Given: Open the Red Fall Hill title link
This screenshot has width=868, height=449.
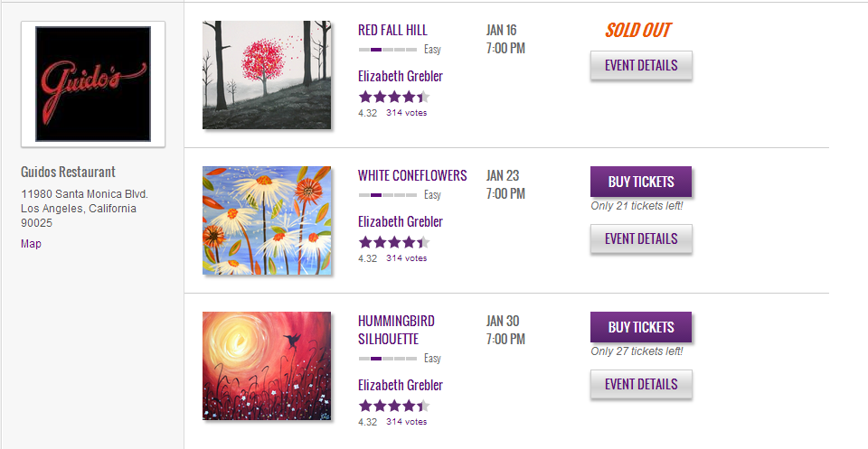Looking at the screenshot, I should pyautogui.click(x=392, y=30).
